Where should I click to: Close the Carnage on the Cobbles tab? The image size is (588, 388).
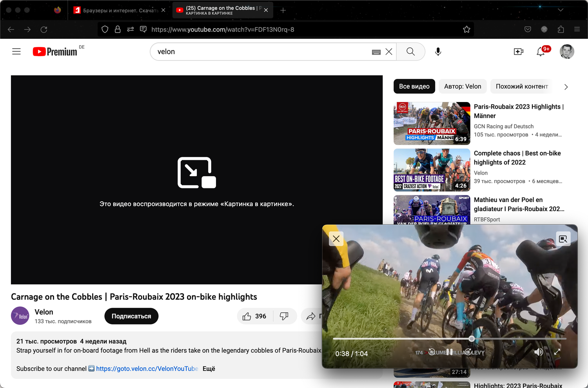[x=266, y=10]
